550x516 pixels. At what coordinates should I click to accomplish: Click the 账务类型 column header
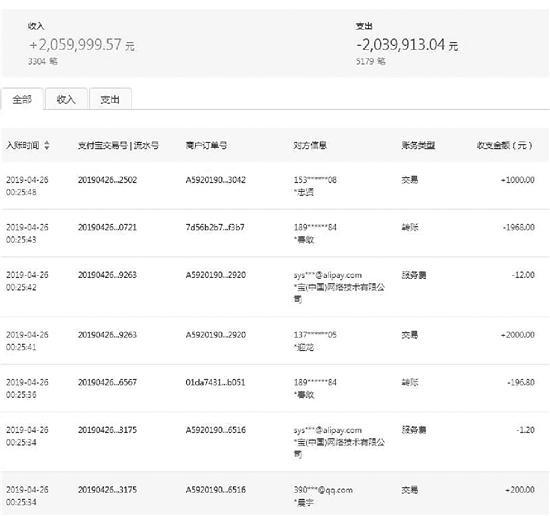coord(418,145)
